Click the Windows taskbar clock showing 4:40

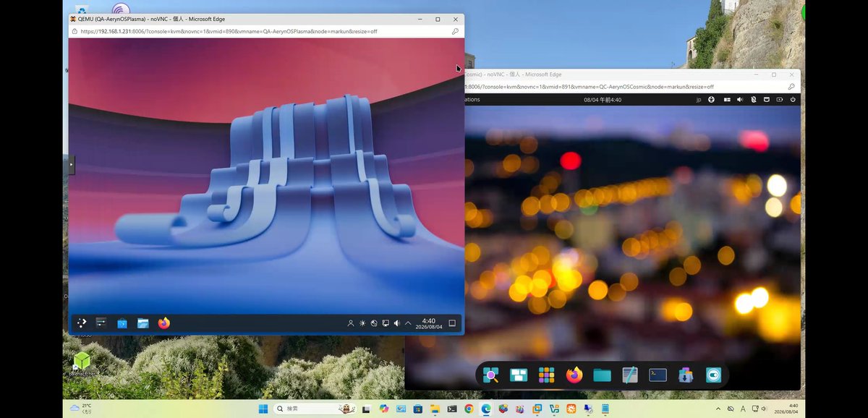click(787, 409)
